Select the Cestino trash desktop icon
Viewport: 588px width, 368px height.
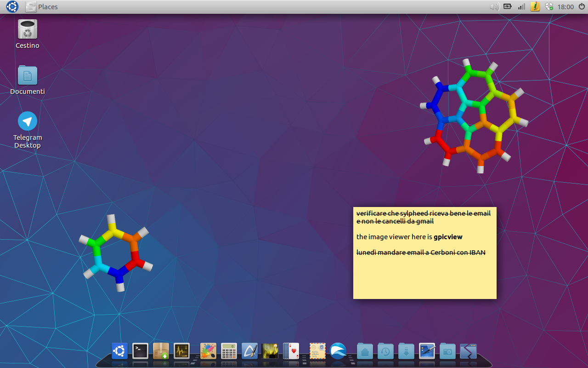(28, 34)
